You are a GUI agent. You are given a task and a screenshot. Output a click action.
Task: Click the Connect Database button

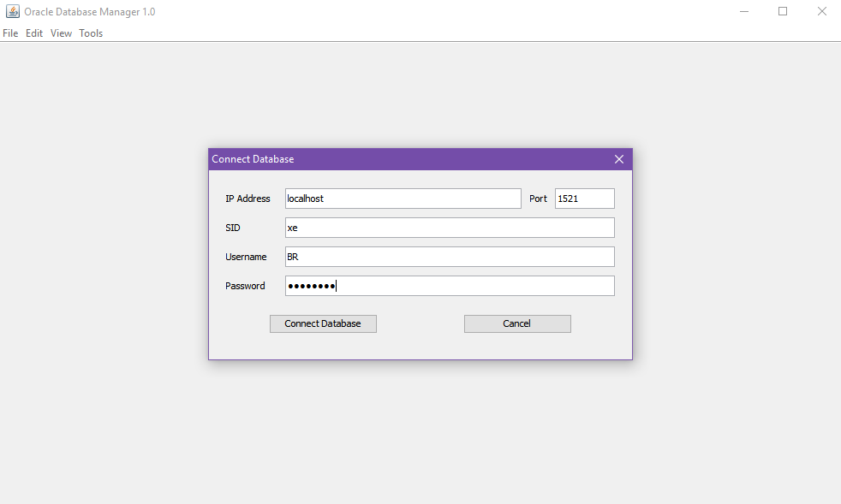pyautogui.click(x=323, y=323)
